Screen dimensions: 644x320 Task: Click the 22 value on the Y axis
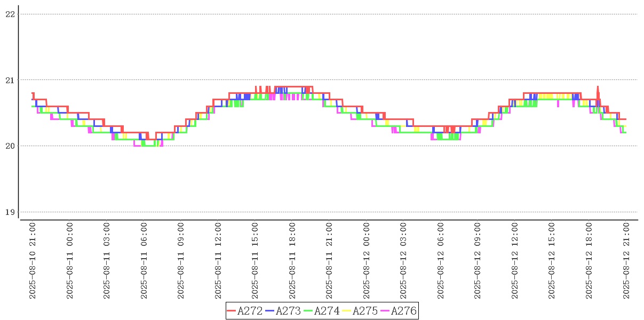[x=9, y=14]
